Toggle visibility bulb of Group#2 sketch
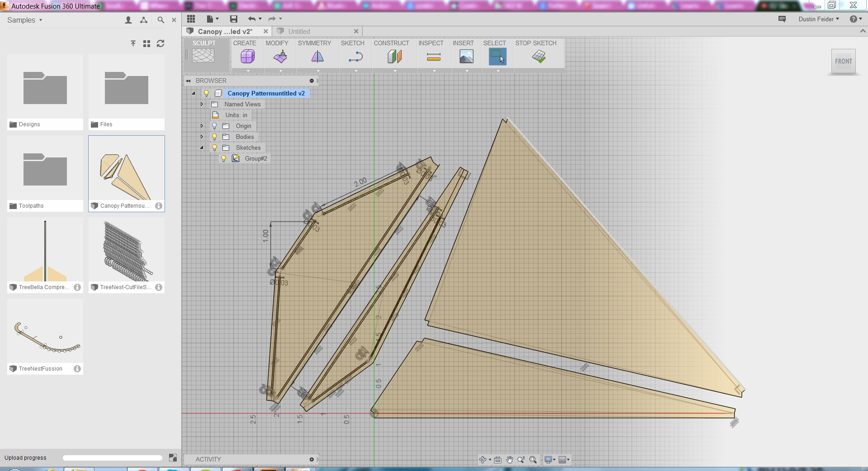868x471 pixels. tap(223, 158)
